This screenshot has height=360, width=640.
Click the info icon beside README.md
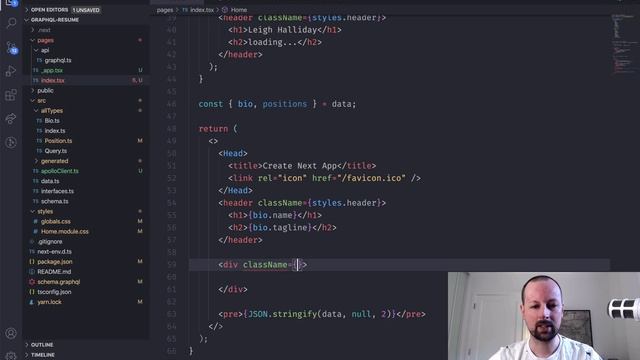(x=32, y=272)
